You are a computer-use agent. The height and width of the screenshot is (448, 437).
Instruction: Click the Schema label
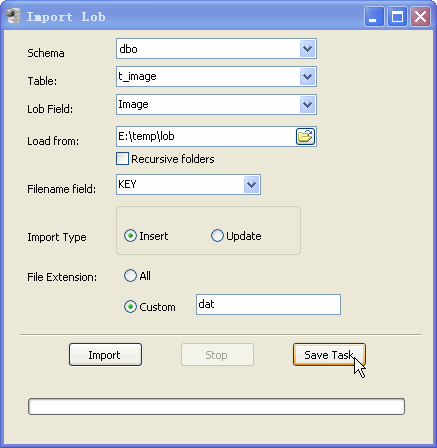pos(46,53)
